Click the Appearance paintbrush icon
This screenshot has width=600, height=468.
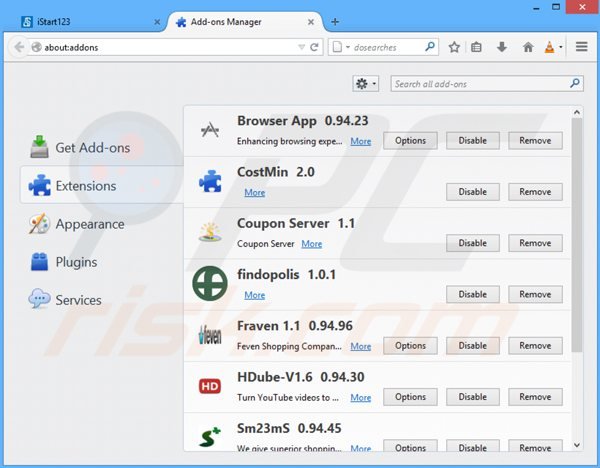pyautogui.click(x=39, y=223)
